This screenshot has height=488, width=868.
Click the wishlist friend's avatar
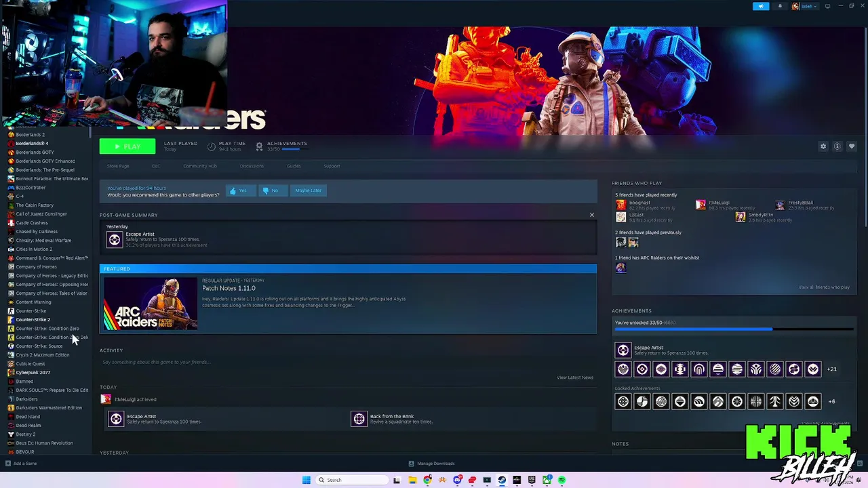[x=620, y=268]
